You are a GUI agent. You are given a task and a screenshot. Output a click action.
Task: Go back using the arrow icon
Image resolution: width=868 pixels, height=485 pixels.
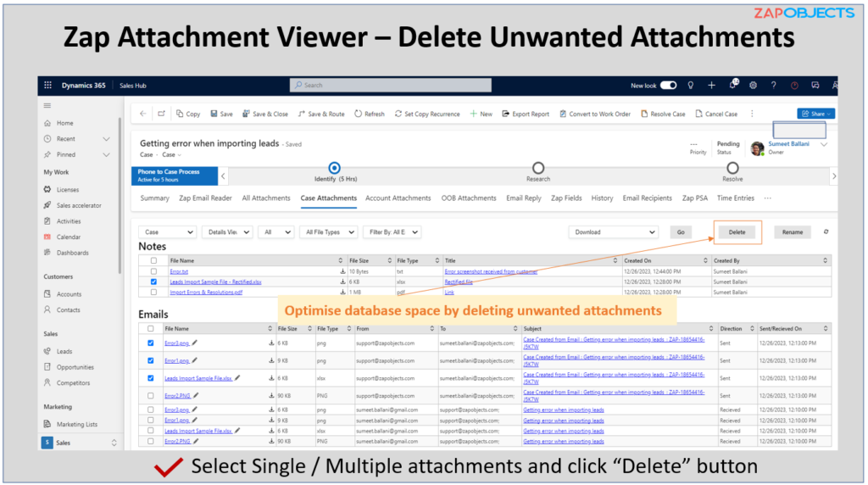(x=142, y=114)
